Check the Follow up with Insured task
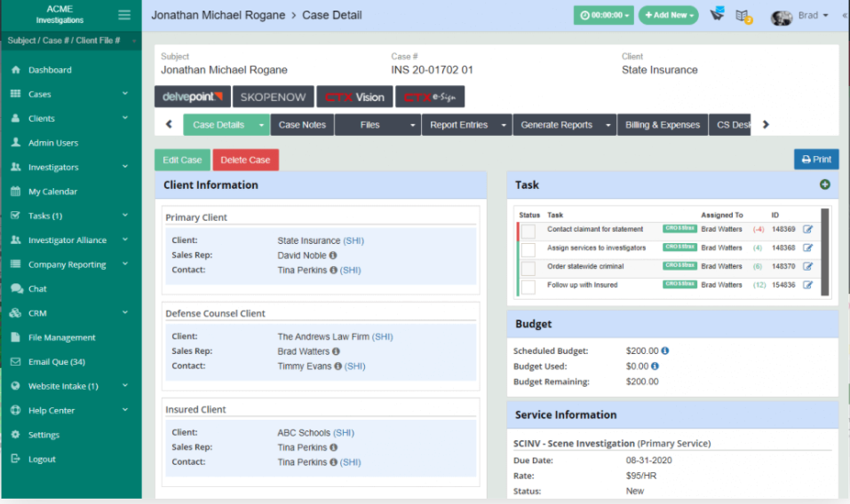Screen dimensions: 850x504 [x=528, y=287]
